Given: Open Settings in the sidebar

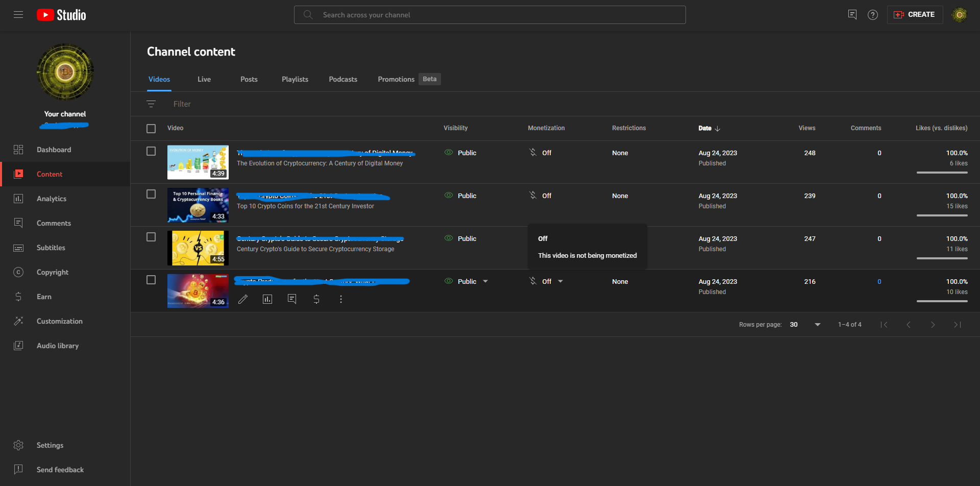Looking at the screenshot, I should tap(65, 445).
